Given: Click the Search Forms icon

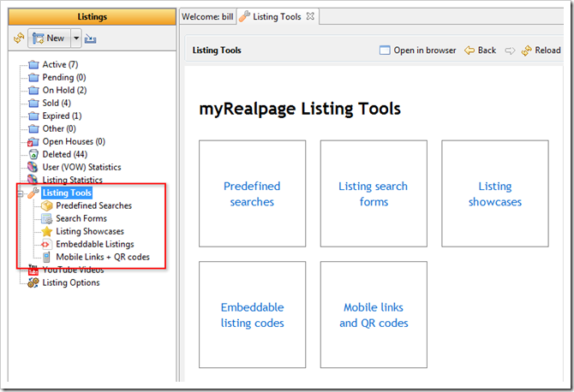Looking at the screenshot, I should [x=47, y=218].
